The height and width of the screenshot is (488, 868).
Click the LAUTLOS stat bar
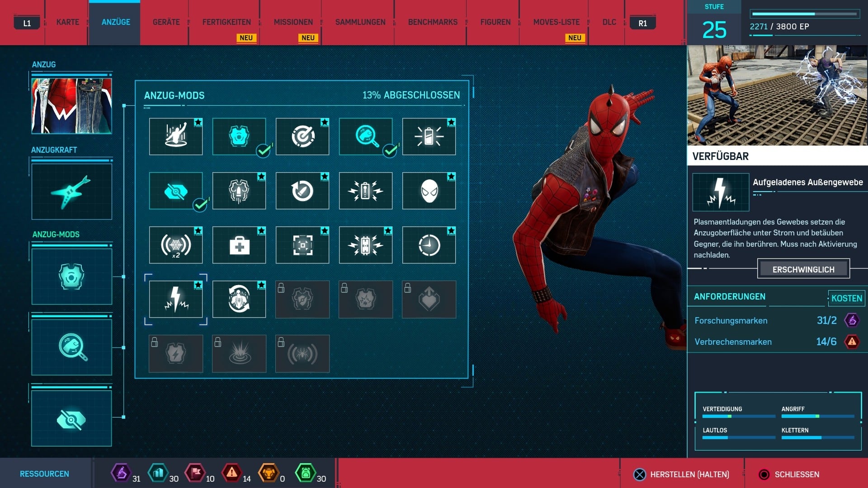coord(739,437)
